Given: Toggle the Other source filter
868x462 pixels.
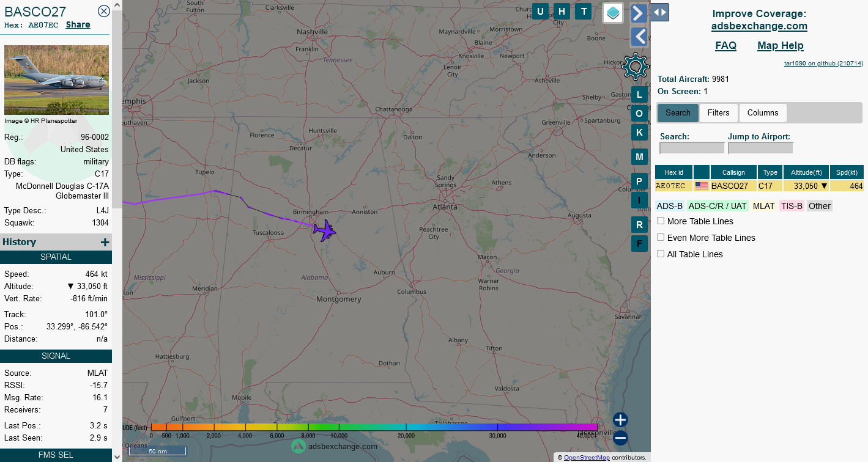Looking at the screenshot, I should 820,206.
